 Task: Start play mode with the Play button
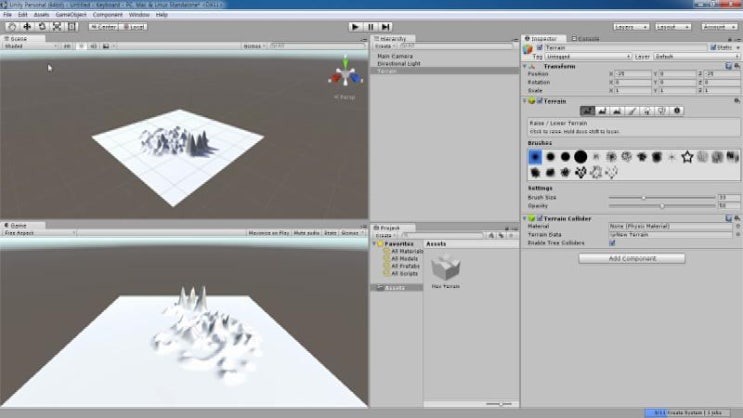[355, 27]
